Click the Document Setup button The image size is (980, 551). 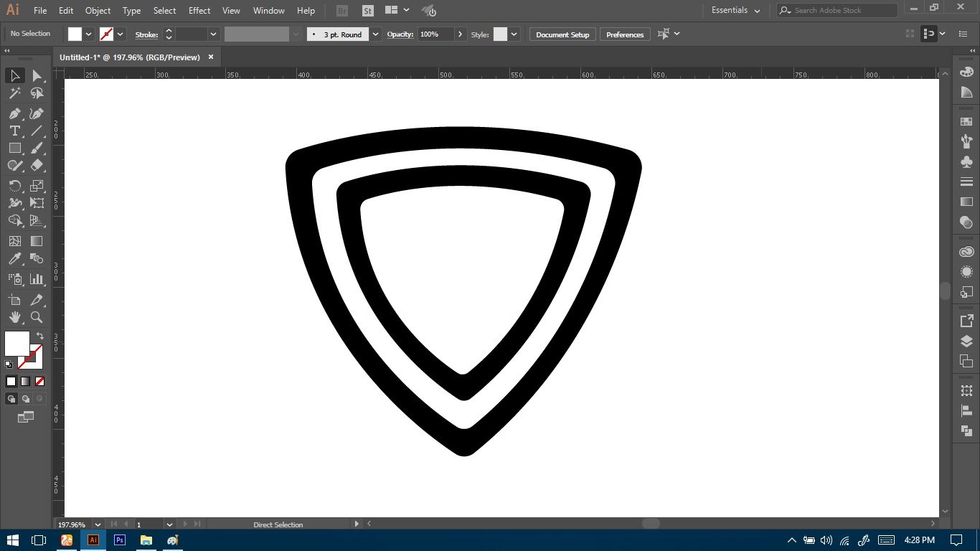coord(562,34)
